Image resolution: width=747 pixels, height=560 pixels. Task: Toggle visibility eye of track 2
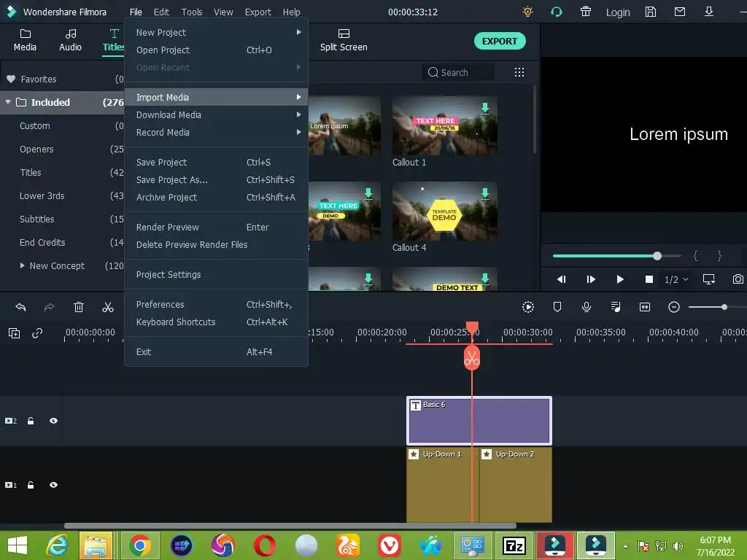click(53, 421)
